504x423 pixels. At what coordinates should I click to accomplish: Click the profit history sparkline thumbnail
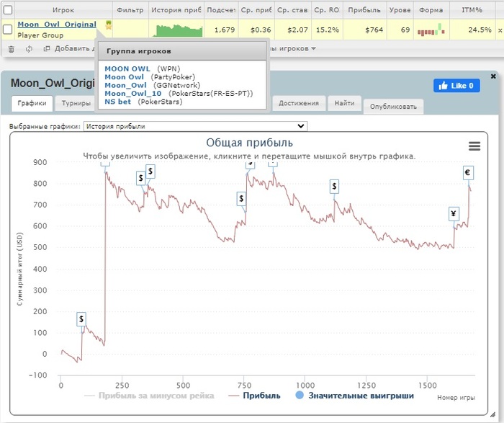coord(178,30)
